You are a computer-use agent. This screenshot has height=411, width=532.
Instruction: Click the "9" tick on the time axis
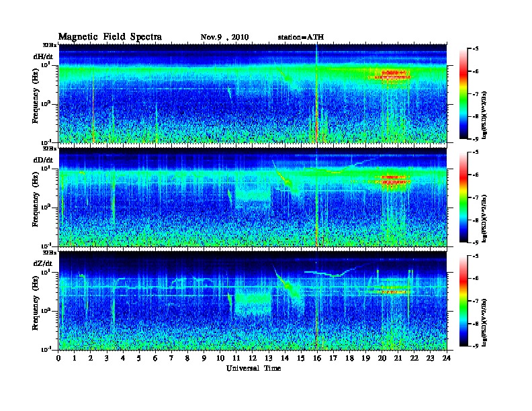[204, 358]
